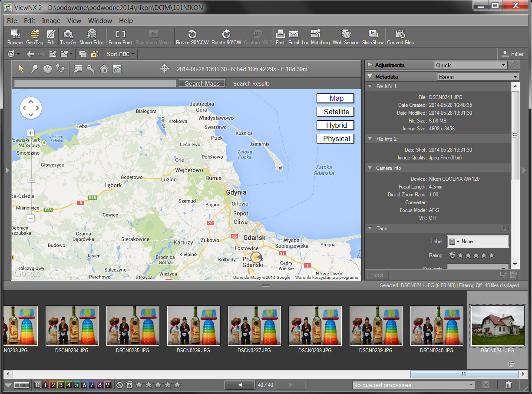
Task: Open the Edit workspace
Action: coord(51,37)
